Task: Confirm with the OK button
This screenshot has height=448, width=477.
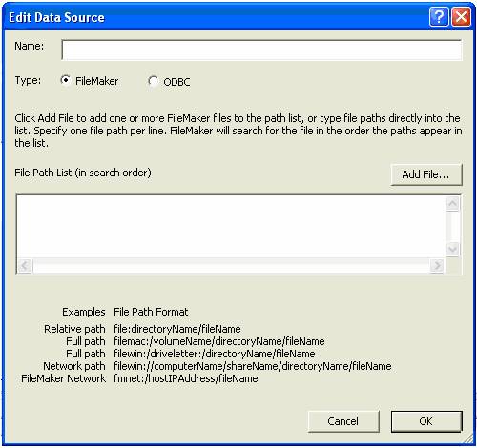Action: point(426,421)
